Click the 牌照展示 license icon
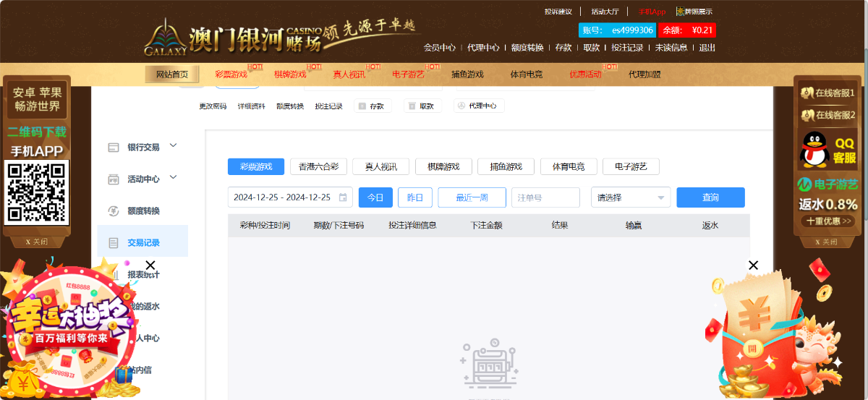This screenshot has height=400, width=868. coord(680,12)
